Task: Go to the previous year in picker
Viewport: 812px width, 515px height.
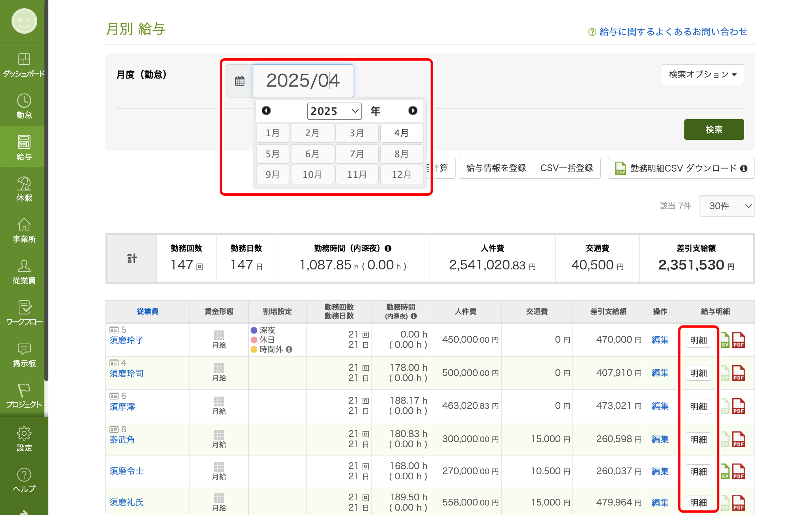Action: click(x=266, y=111)
